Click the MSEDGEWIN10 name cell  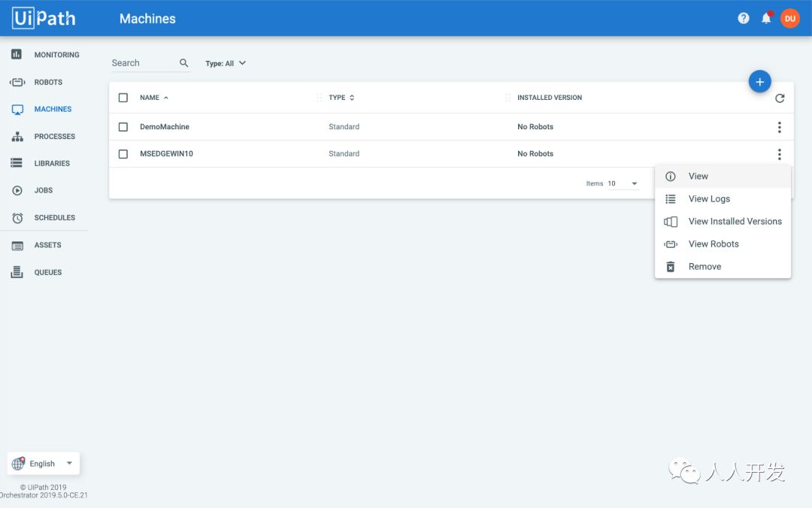pos(166,154)
